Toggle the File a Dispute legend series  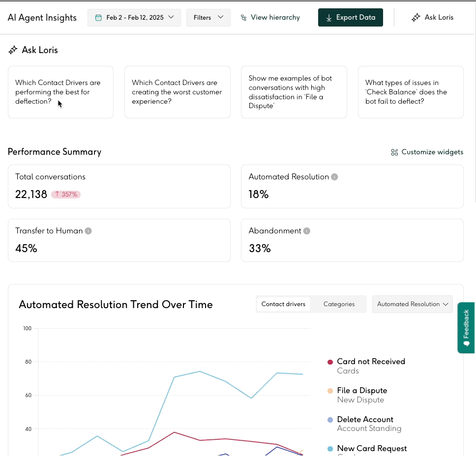[362, 391]
